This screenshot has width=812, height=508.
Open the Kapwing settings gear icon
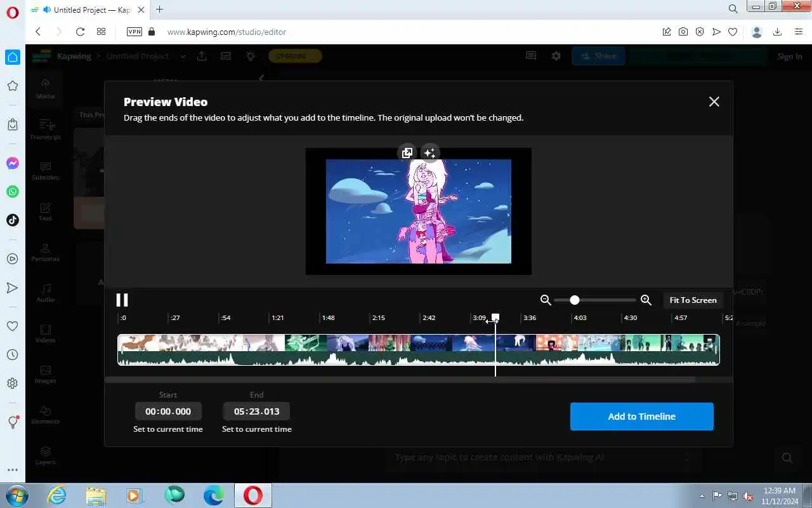(x=556, y=56)
